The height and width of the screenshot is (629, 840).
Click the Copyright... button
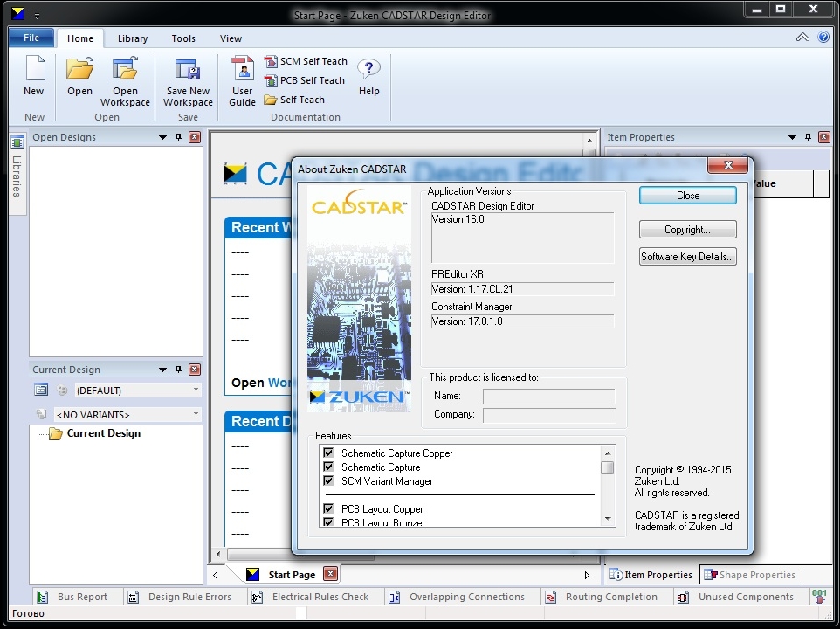[x=688, y=229]
